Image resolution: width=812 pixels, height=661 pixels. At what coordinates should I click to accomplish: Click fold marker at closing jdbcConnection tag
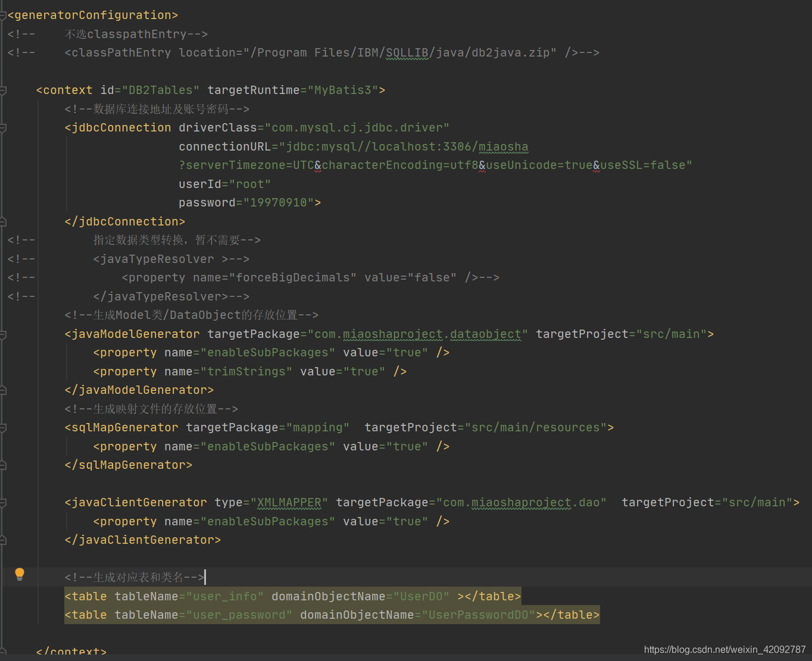pos(3,222)
